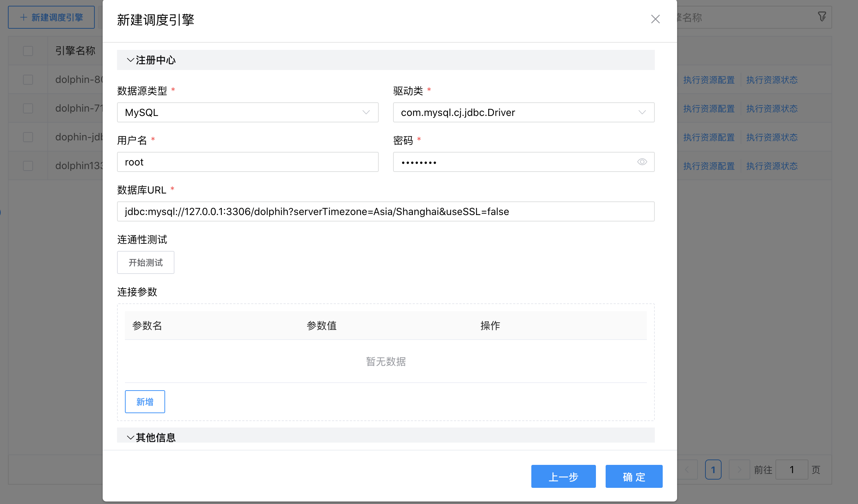Click pagination page 1 button
Image resolution: width=858 pixels, height=504 pixels.
click(713, 470)
